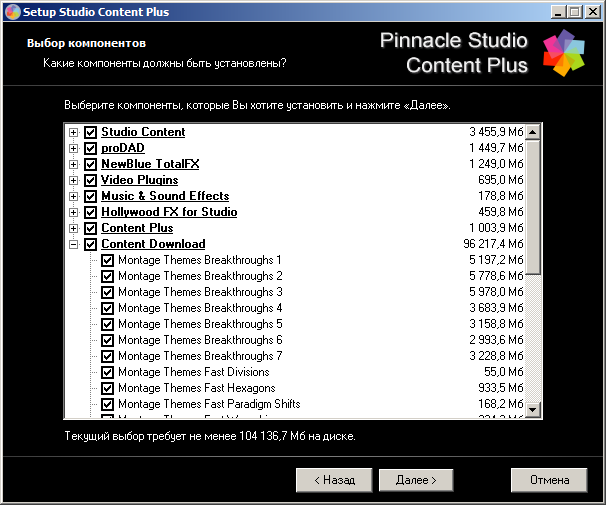606x505 pixels.
Task: Select Montage Themes Fast Hexagons label
Action: click(197, 388)
